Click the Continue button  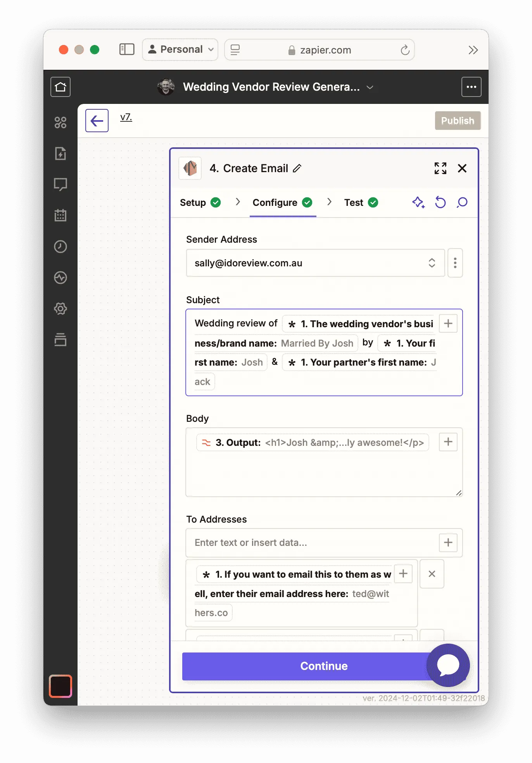pos(324,666)
